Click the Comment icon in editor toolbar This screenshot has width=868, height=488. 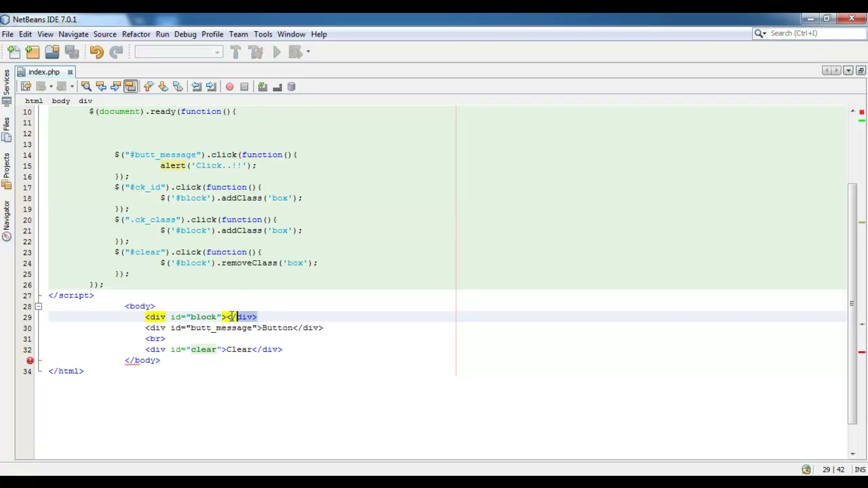pyautogui.click(x=262, y=87)
